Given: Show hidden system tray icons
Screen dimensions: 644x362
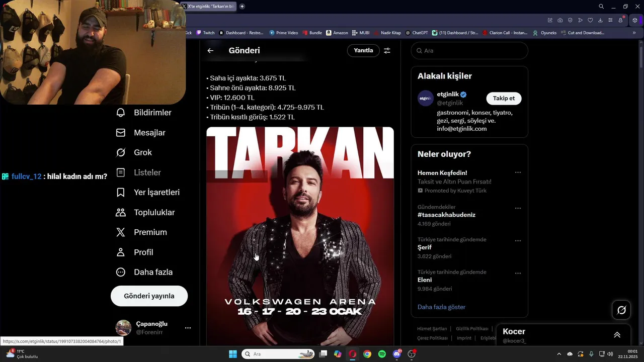Looking at the screenshot, I should 559,354.
